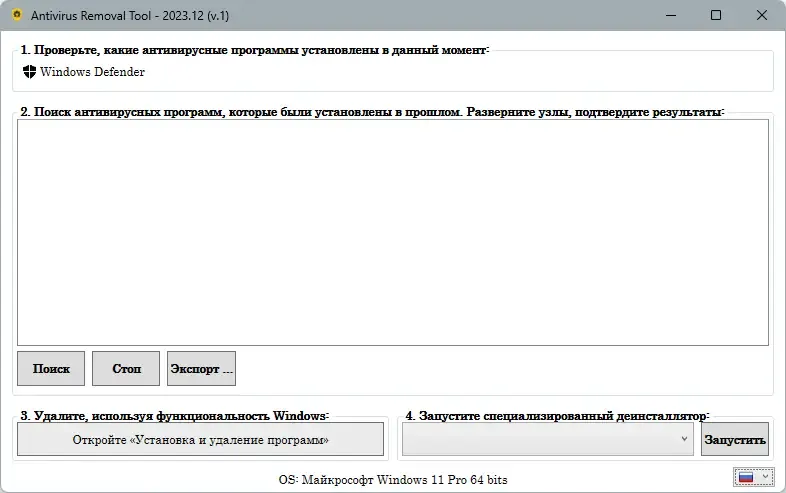This screenshot has width=786, height=493.
Task: Open «Установка и удаление программ» button
Action: (201, 439)
